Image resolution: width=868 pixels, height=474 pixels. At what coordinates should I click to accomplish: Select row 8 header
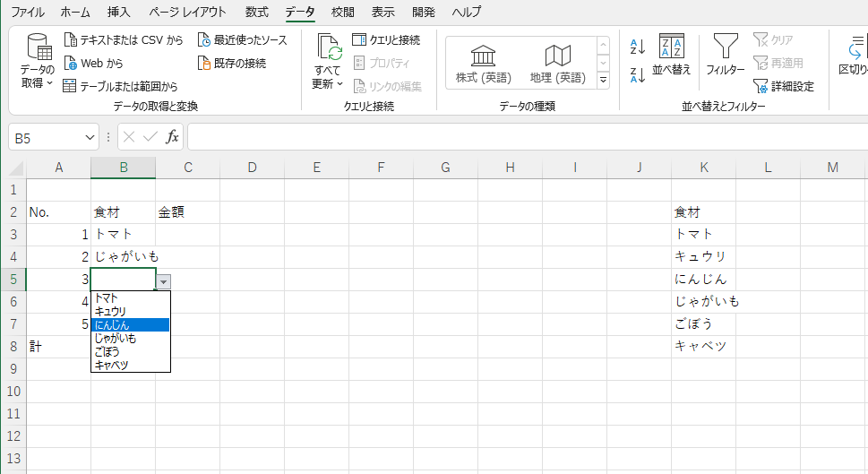click(13, 347)
